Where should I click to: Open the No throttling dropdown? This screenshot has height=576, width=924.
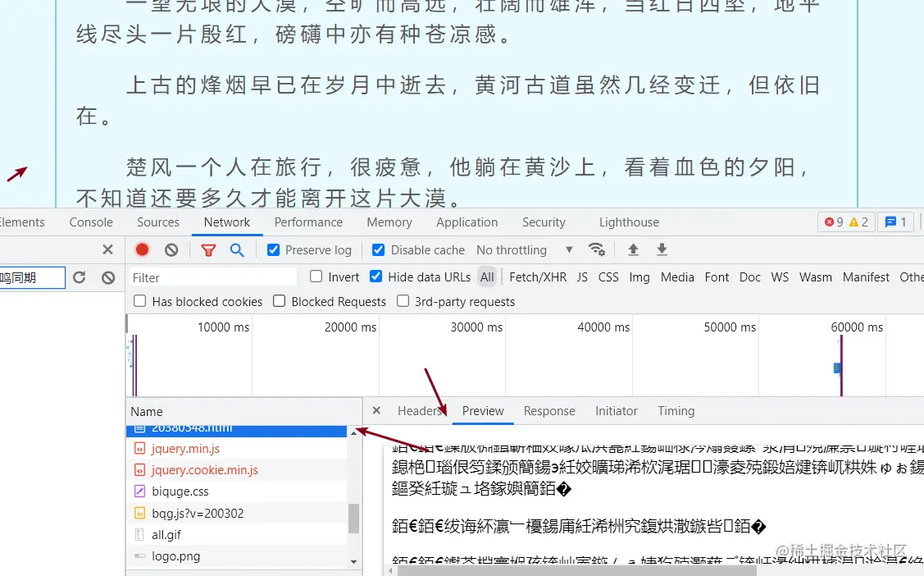click(525, 250)
